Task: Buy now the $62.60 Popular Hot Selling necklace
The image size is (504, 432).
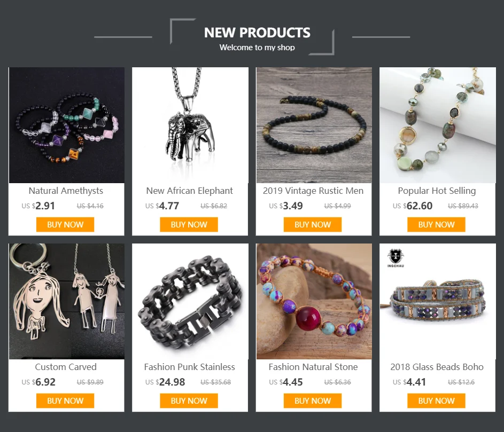Action: pos(436,224)
